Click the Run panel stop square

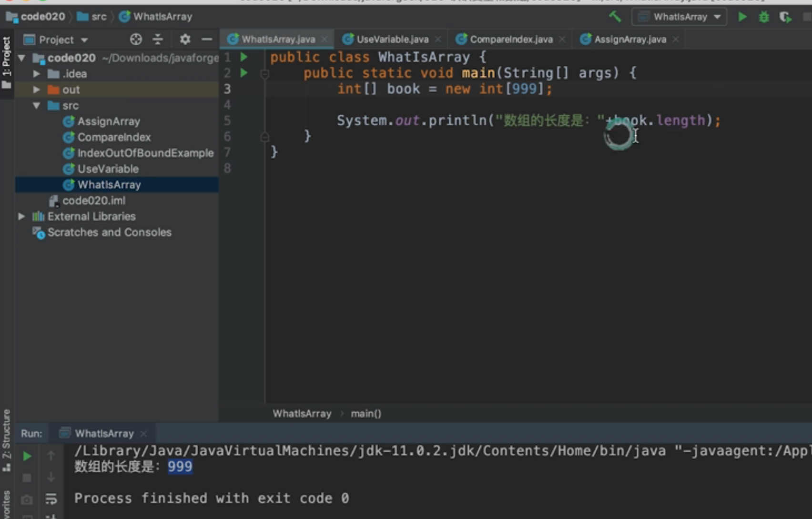click(x=27, y=478)
